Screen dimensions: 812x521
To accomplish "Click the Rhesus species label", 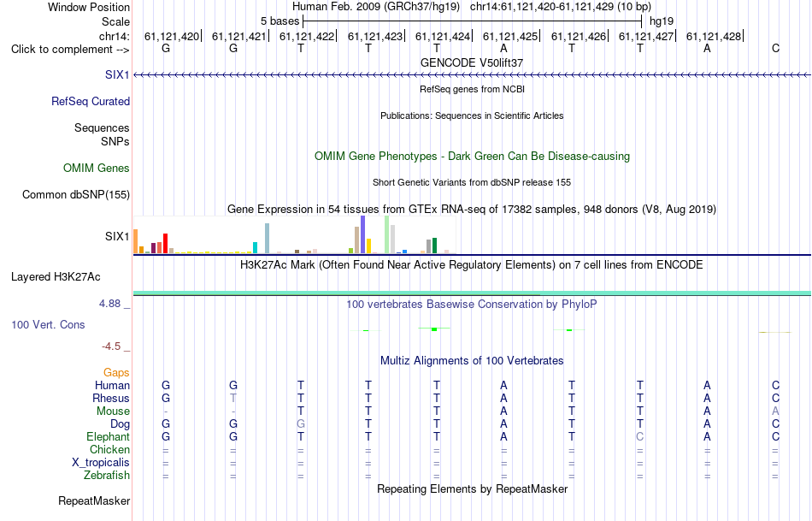I will pos(111,398).
